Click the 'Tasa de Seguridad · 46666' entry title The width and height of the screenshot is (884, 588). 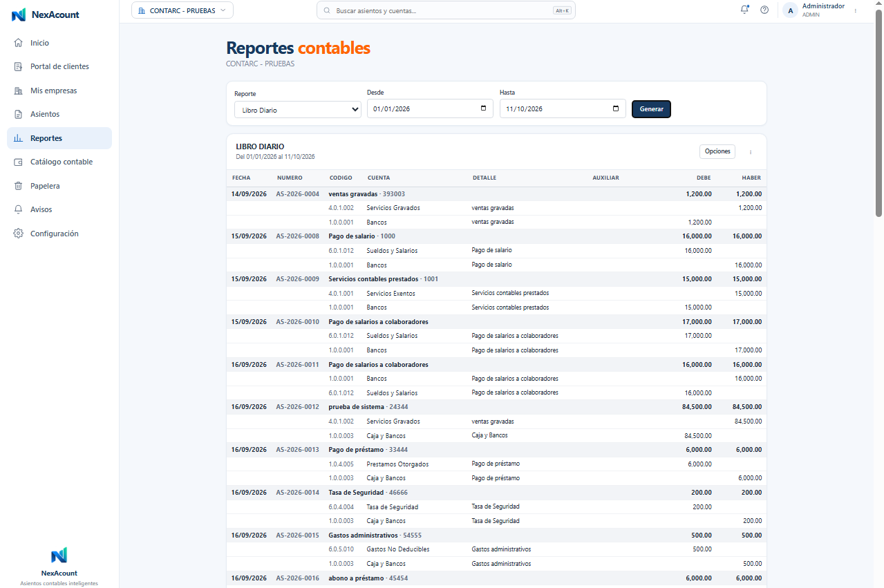click(368, 493)
